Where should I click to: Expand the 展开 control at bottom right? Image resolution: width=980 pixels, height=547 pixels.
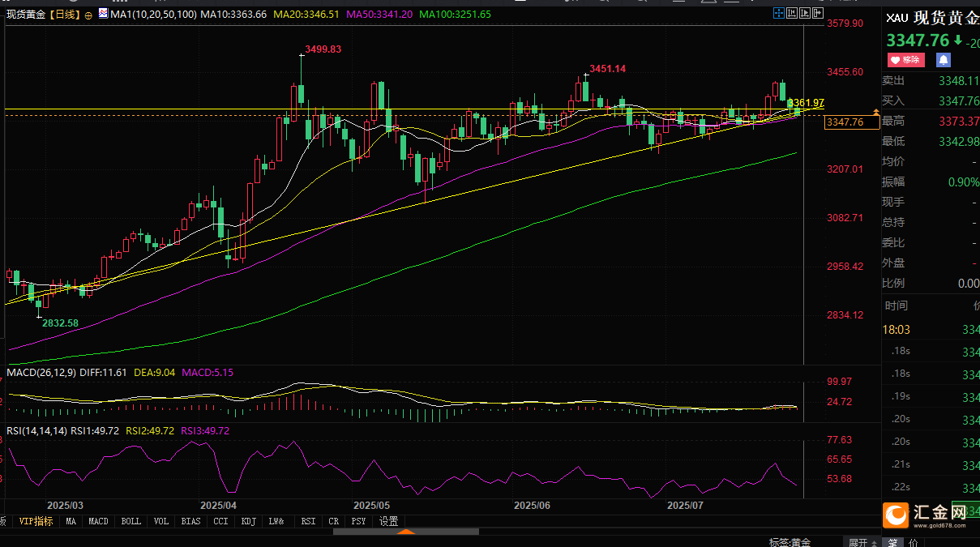(862, 541)
